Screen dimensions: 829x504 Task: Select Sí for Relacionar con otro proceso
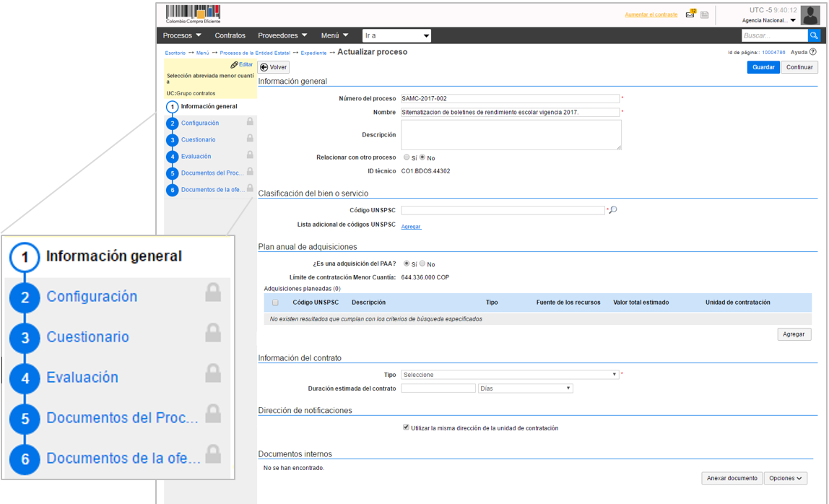pos(407,157)
